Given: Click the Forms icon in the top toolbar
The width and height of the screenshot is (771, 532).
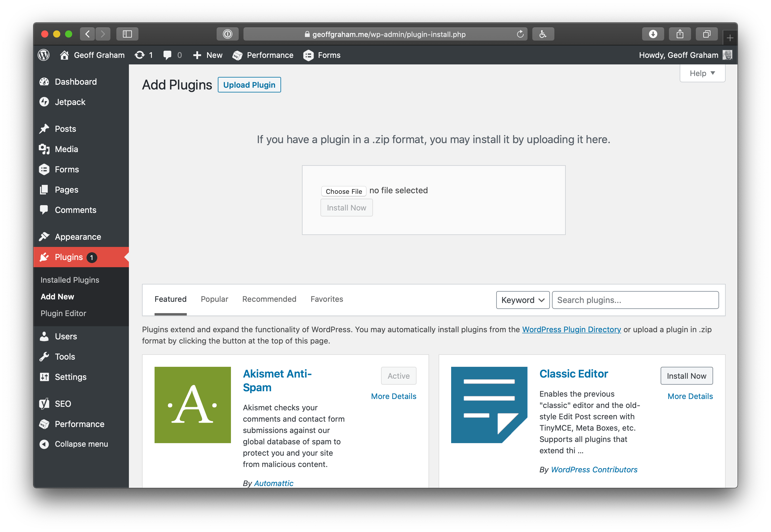Looking at the screenshot, I should click(309, 55).
